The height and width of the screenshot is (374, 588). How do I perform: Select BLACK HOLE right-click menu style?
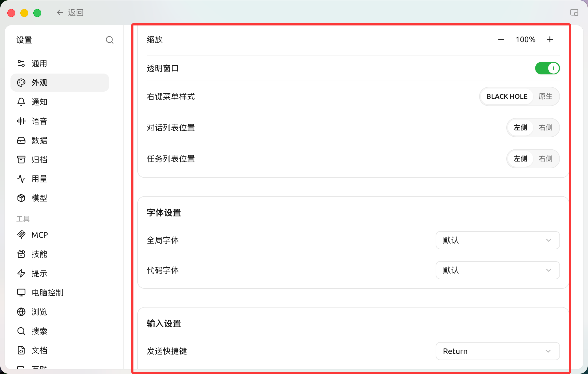(x=507, y=96)
